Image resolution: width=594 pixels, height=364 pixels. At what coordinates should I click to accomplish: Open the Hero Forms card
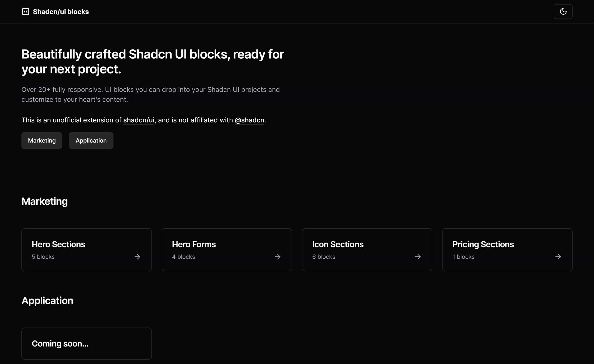pos(227,250)
